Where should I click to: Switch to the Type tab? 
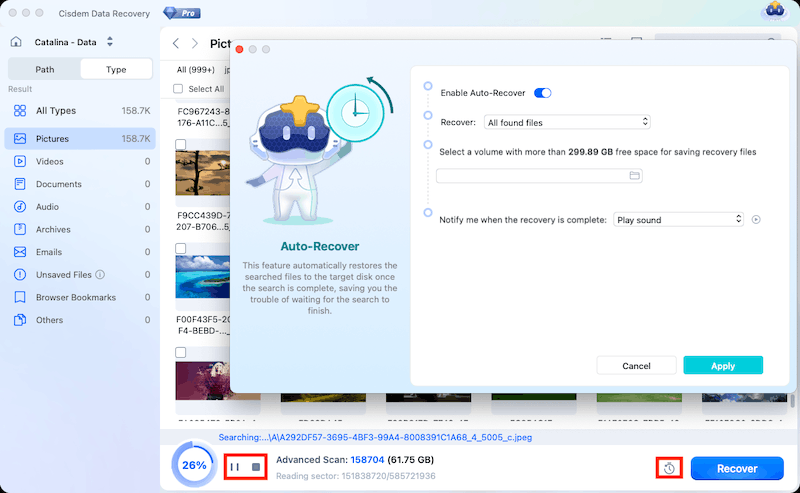coord(116,69)
